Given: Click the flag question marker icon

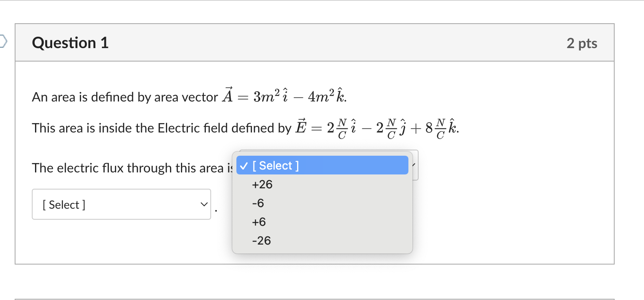Looking at the screenshot, I should [3, 41].
